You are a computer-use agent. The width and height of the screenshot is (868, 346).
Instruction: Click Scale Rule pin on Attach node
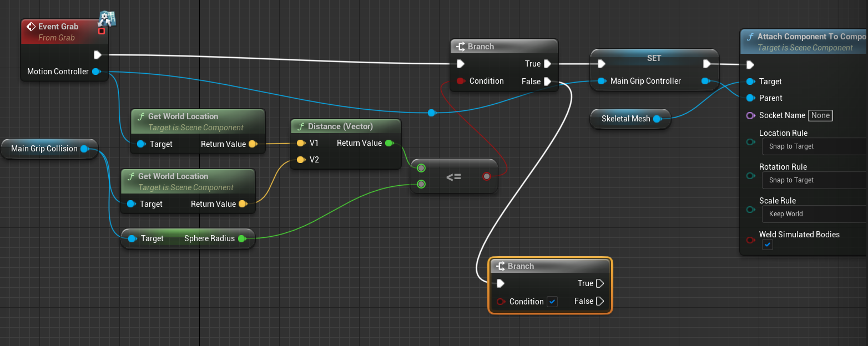pos(750,210)
